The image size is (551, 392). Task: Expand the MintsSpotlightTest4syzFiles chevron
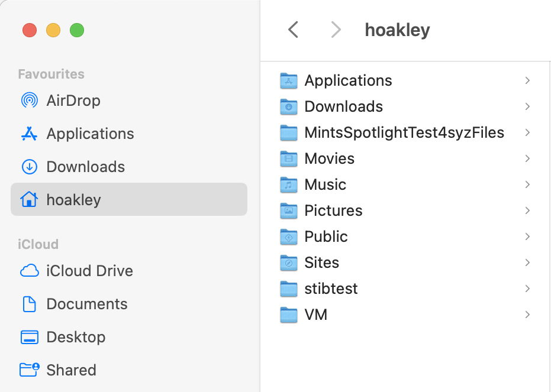pyautogui.click(x=527, y=132)
